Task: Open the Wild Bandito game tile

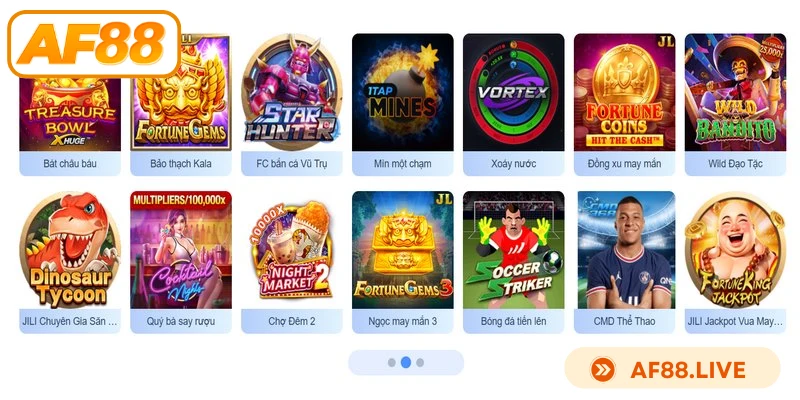Action: 735,92
